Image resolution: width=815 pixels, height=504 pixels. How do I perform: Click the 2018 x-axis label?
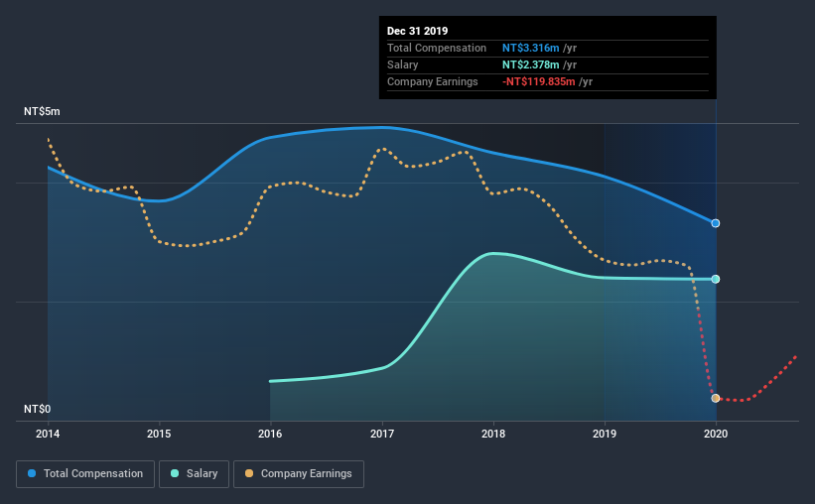coord(493,434)
